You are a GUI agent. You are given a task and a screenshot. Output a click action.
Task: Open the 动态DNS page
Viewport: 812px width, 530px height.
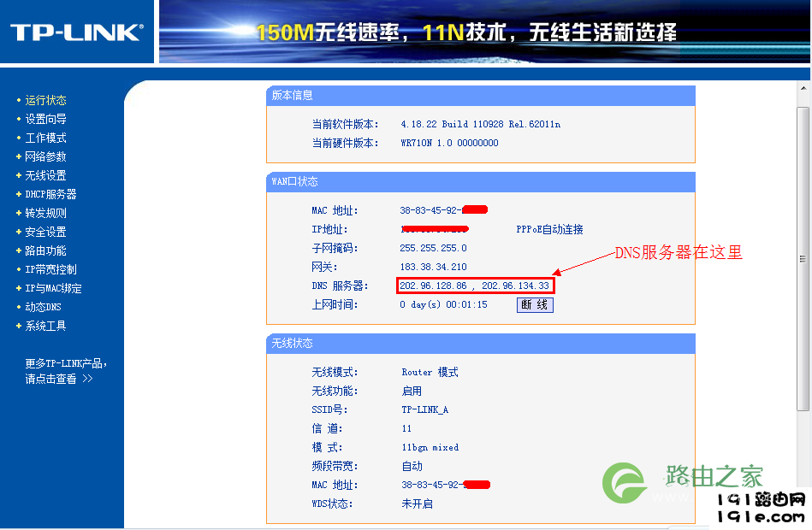(43, 307)
